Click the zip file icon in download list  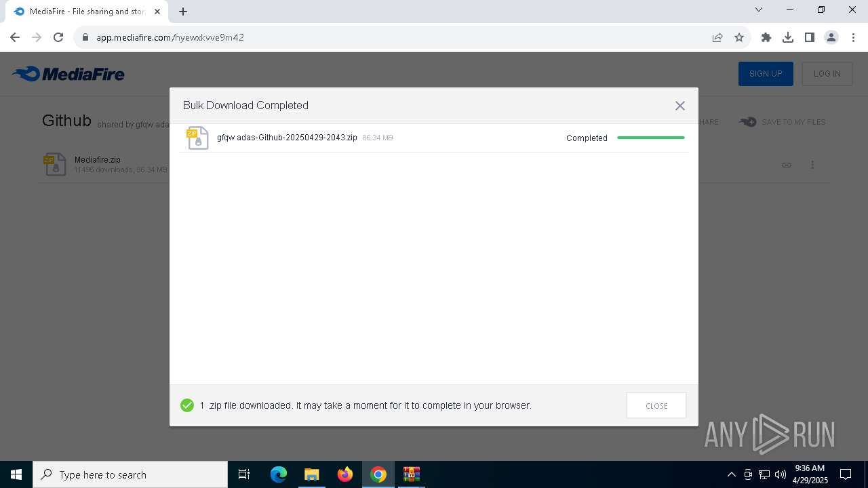[197, 138]
